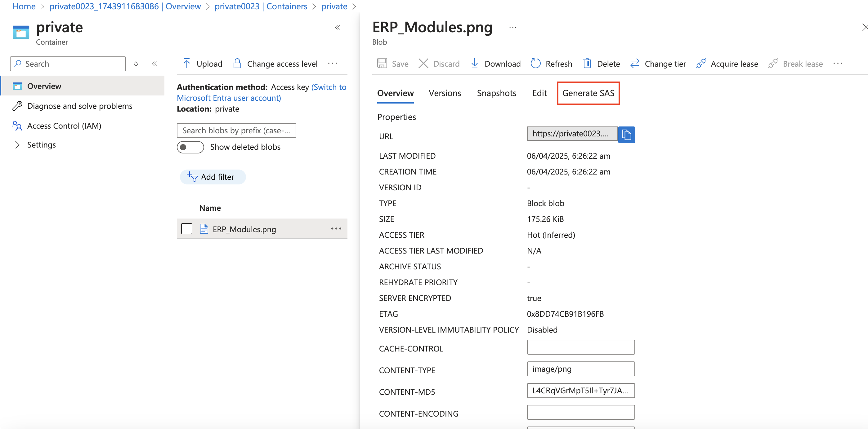868x429 pixels.
Task: Click the Upload arrow icon
Action: (187, 63)
